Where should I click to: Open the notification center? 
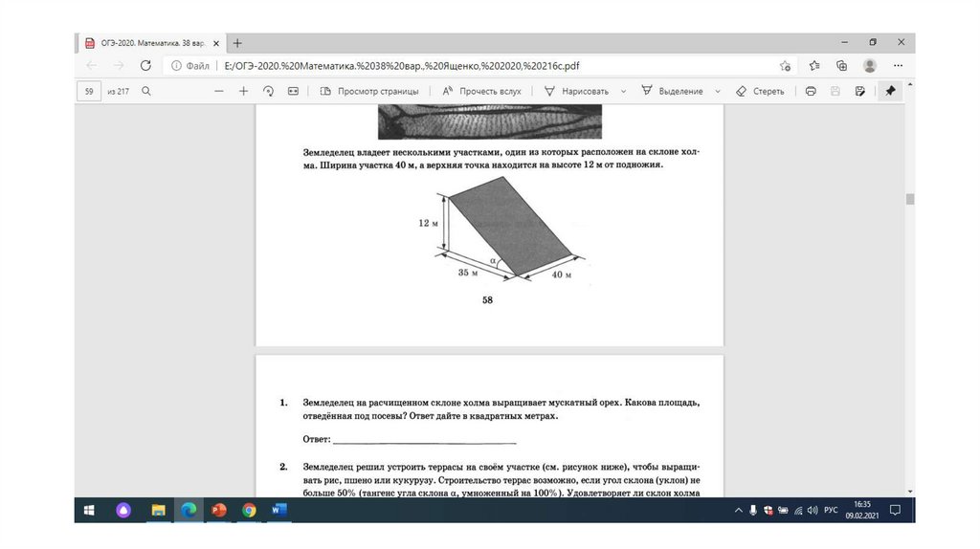[895, 511]
